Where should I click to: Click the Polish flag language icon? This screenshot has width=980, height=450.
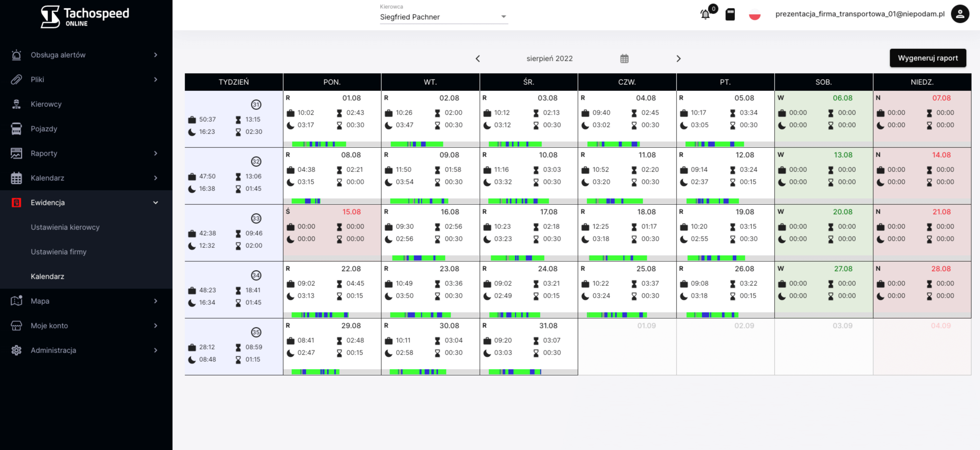(754, 14)
